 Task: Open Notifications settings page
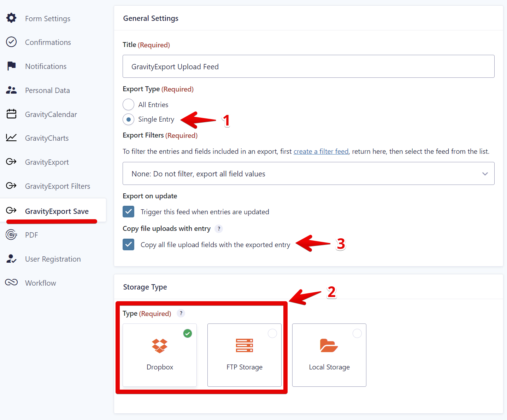(46, 66)
